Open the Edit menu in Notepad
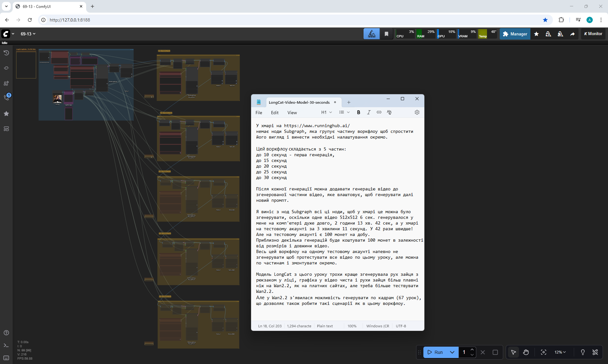This screenshot has width=608, height=364. point(275,113)
